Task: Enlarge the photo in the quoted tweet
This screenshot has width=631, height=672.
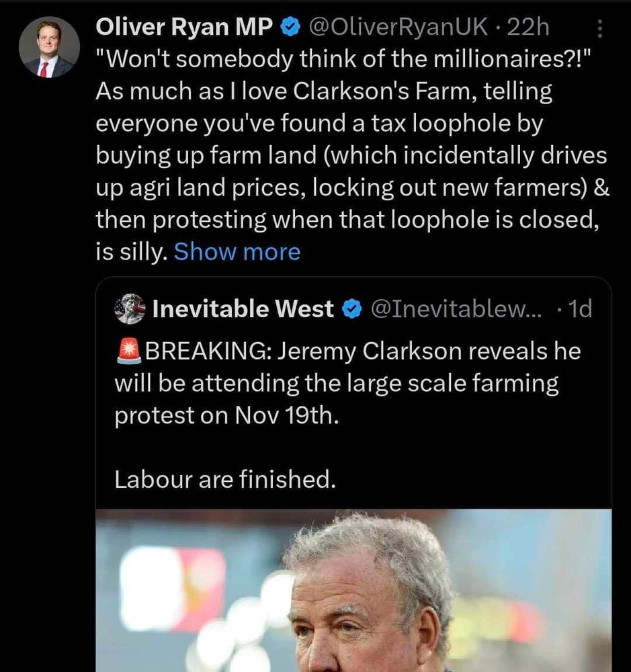Action: pyautogui.click(x=353, y=591)
